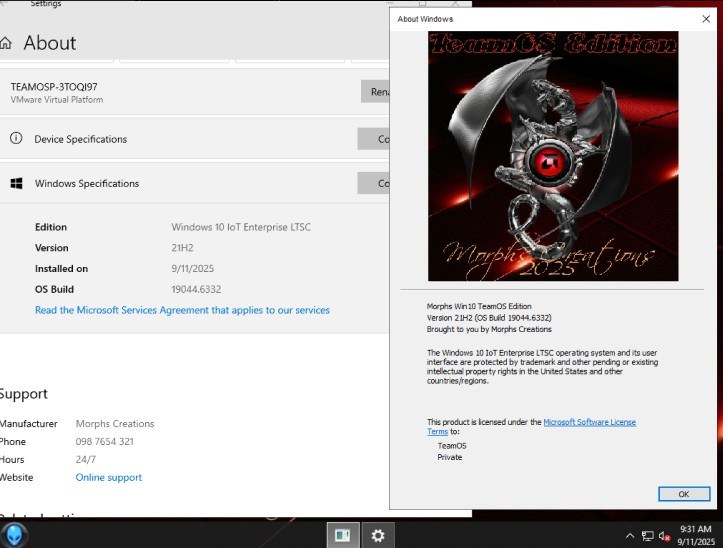The image size is (723, 548).
Task: Open the Online support website link
Action: (x=108, y=477)
